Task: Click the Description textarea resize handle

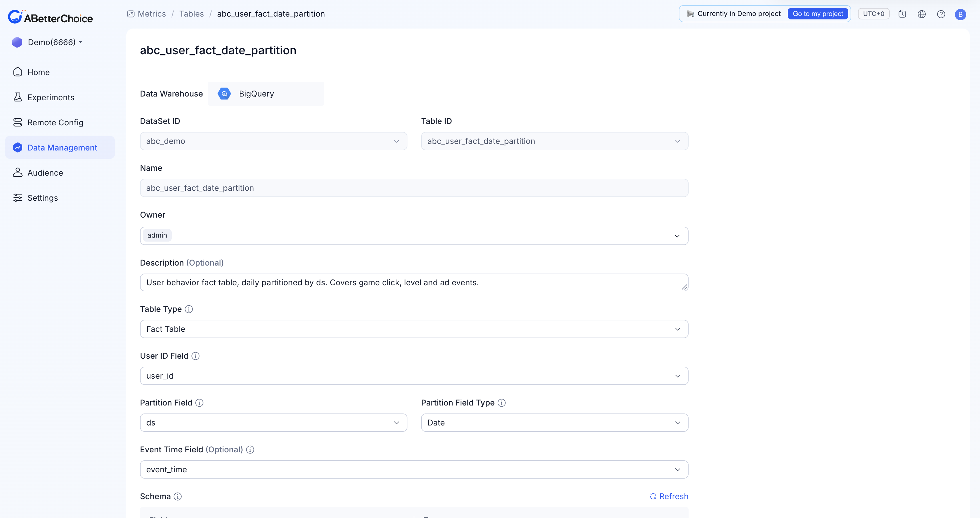Action: coord(684,287)
